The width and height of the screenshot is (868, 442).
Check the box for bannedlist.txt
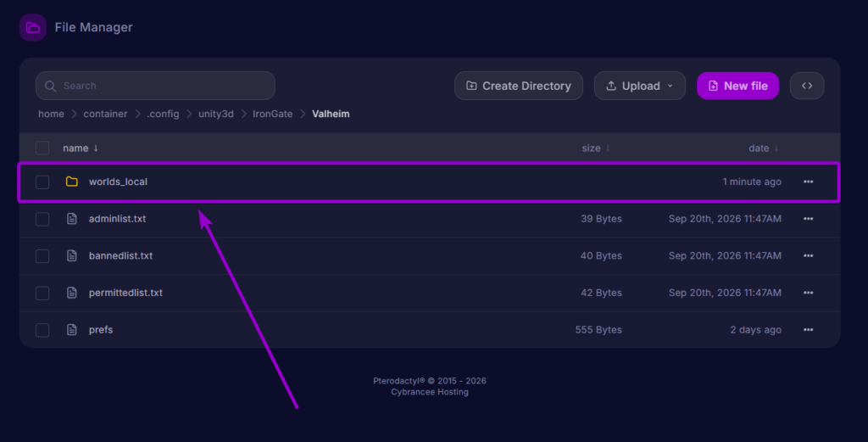coord(42,256)
